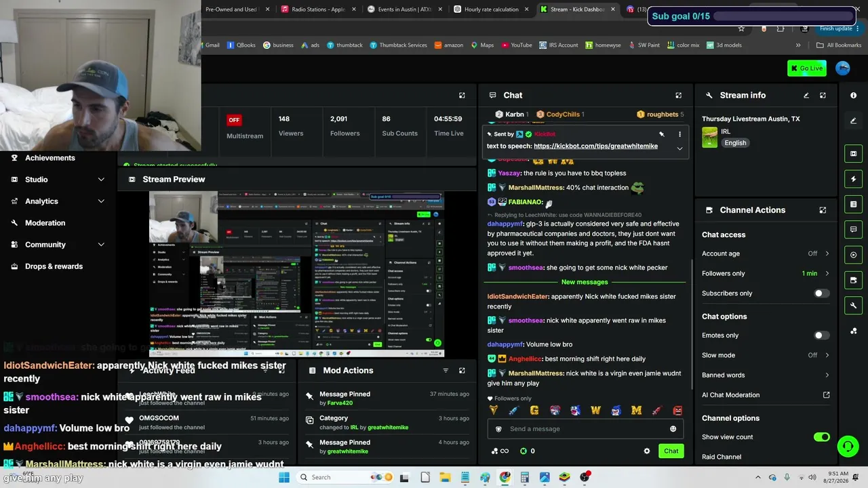Open the Raid Channel action
Image resolution: width=868 pixels, height=488 pixels.
click(722, 457)
